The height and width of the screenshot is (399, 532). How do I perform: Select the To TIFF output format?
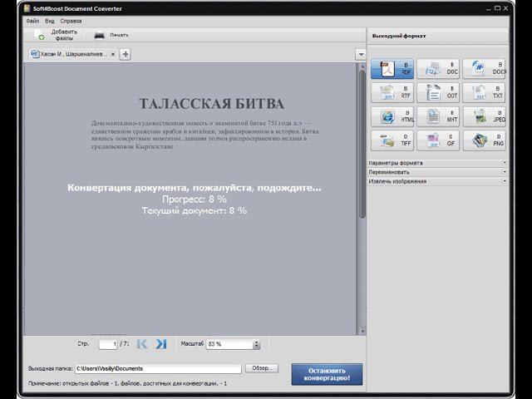pos(392,140)
